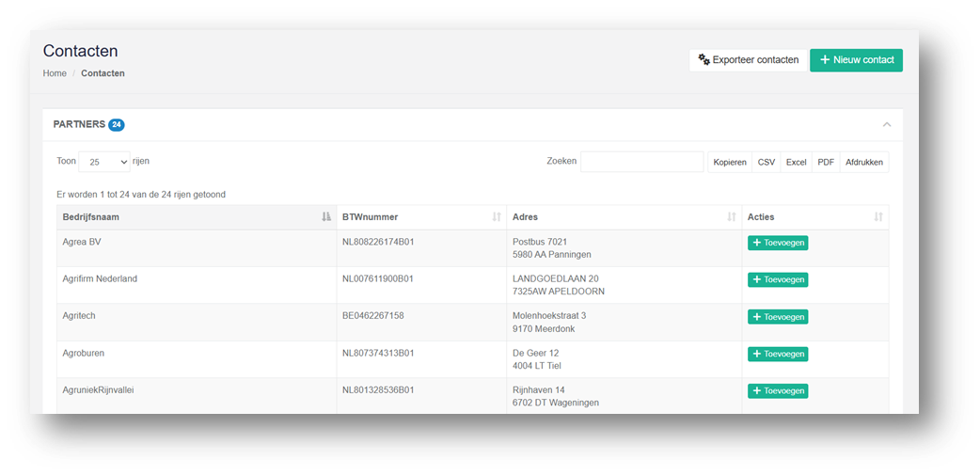Screen dimensions: 980x475
Task: Export the table as CSV
Action: [x=767, y=162]
